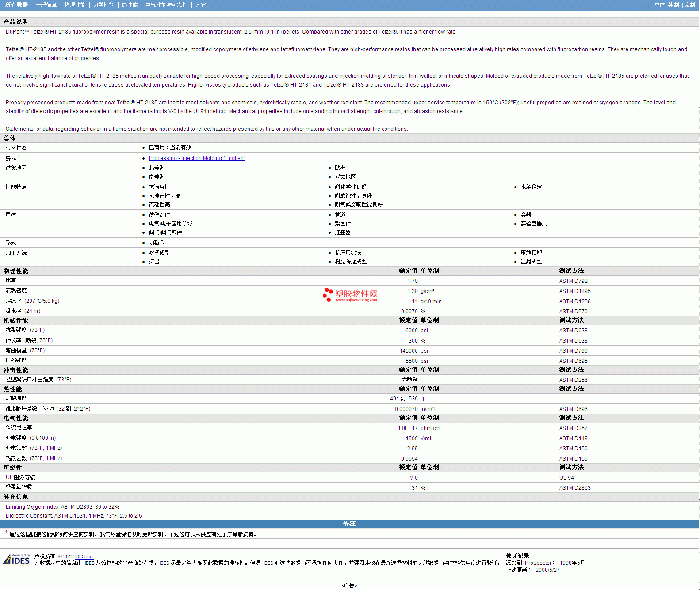Click the 耐化学性良好 feature entry
700x590 pixels.
pos(351,187)
